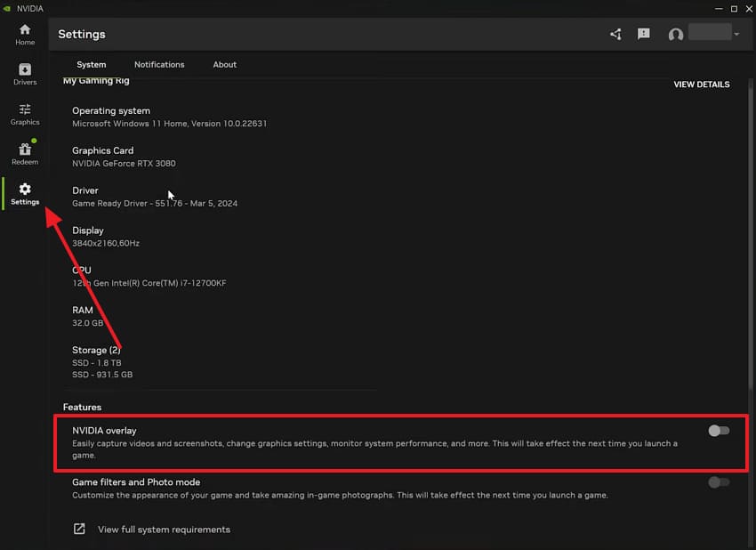Click the 'Storage (2)' label

click(96, 350)
